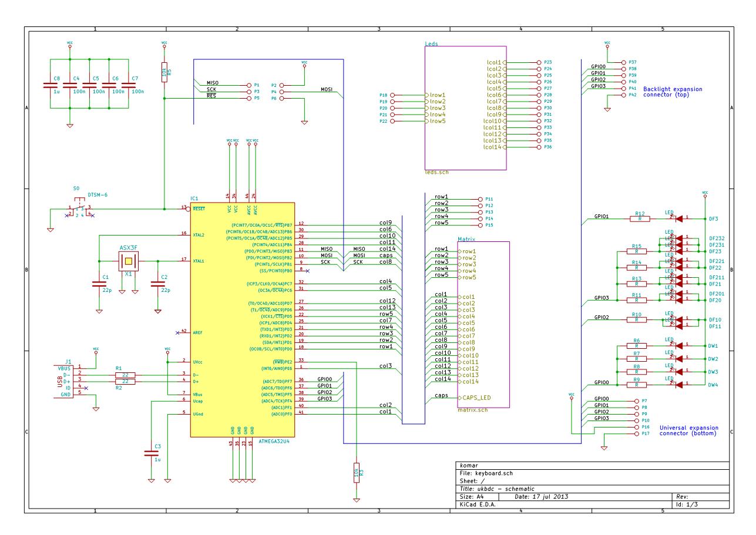Select capacitor C7 100n symbol
Viewport: 756px width, 535px height.
coord(129,86)
